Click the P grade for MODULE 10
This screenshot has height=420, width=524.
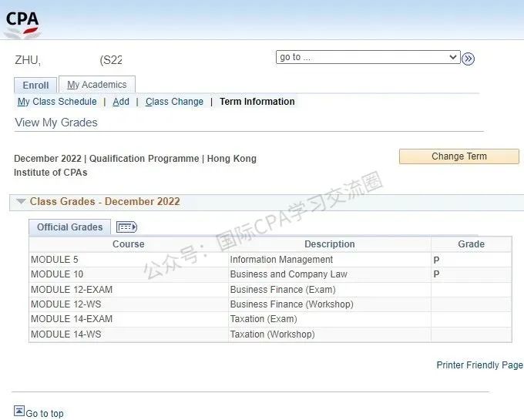click(x=436, y=274)
